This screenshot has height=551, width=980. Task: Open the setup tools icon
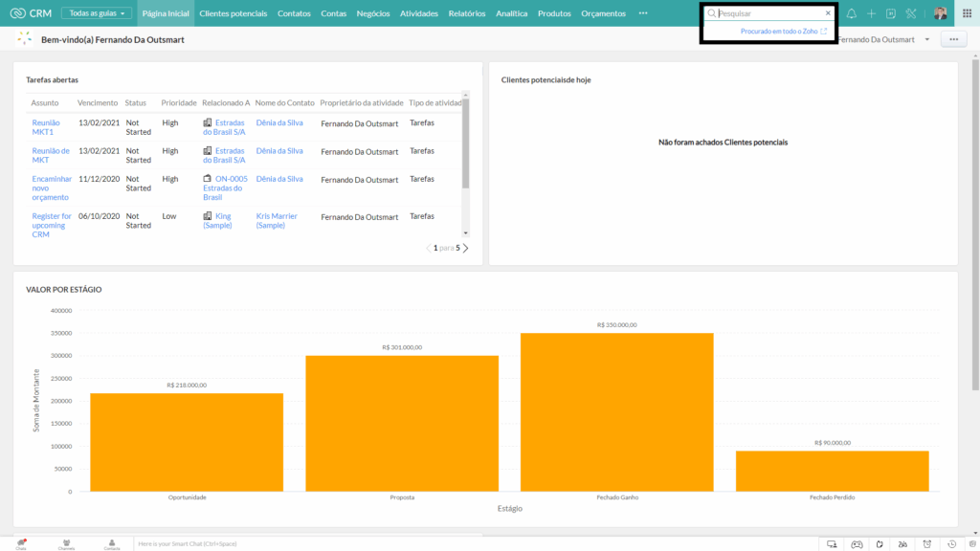[x=911, y=13]
